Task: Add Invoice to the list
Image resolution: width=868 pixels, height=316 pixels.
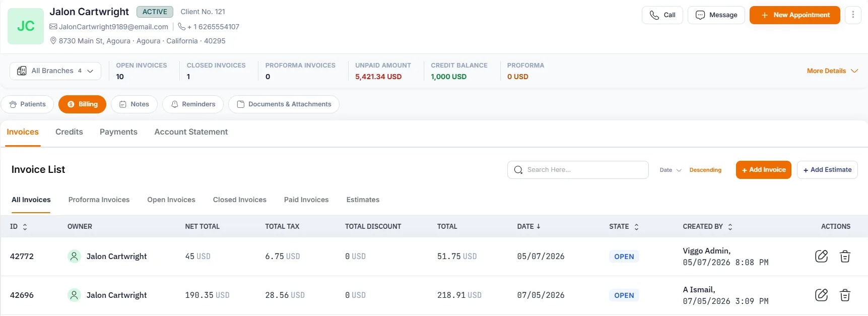Action: [x=763, y=170]
